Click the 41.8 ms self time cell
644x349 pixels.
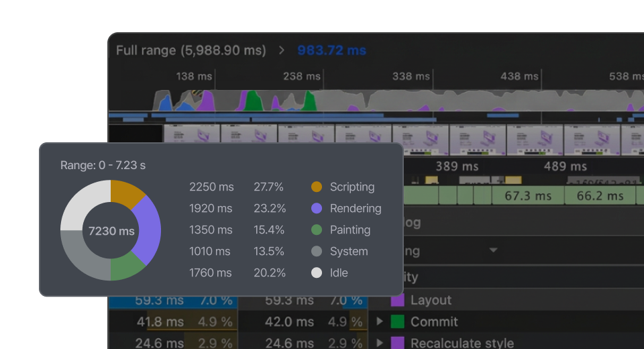click(x=160, y=321)
